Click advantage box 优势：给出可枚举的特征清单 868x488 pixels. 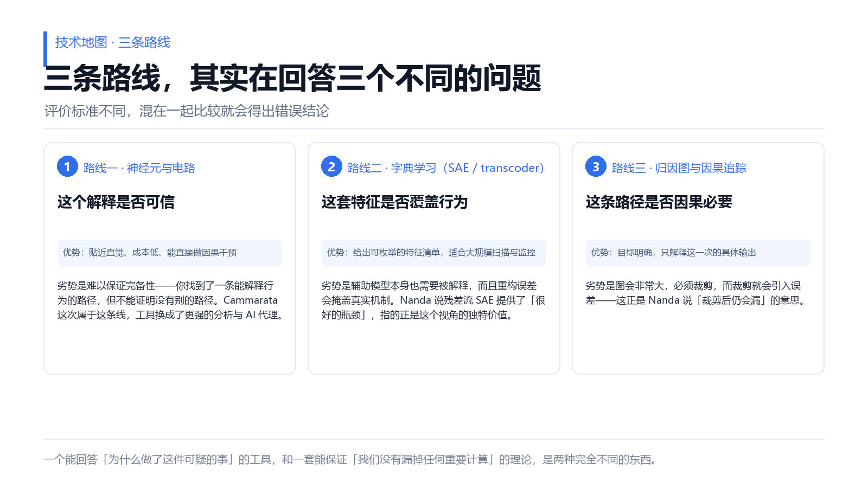pos(434,253)
